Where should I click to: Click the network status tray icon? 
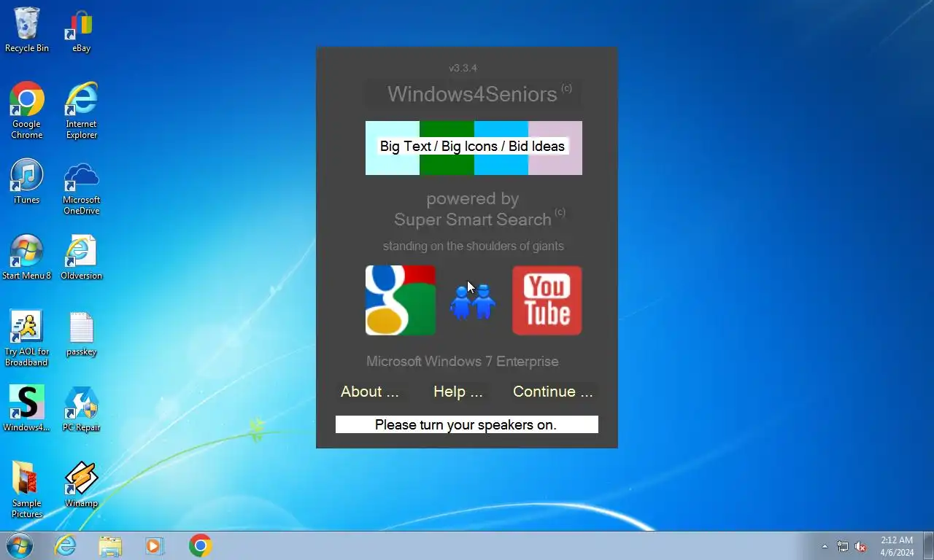click(843, 546)
